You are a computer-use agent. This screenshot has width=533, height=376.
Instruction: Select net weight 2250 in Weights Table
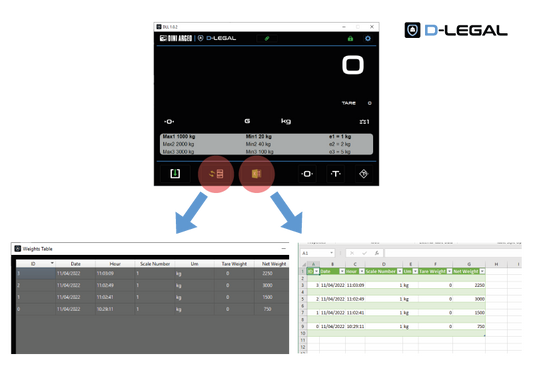click(268, 273)
